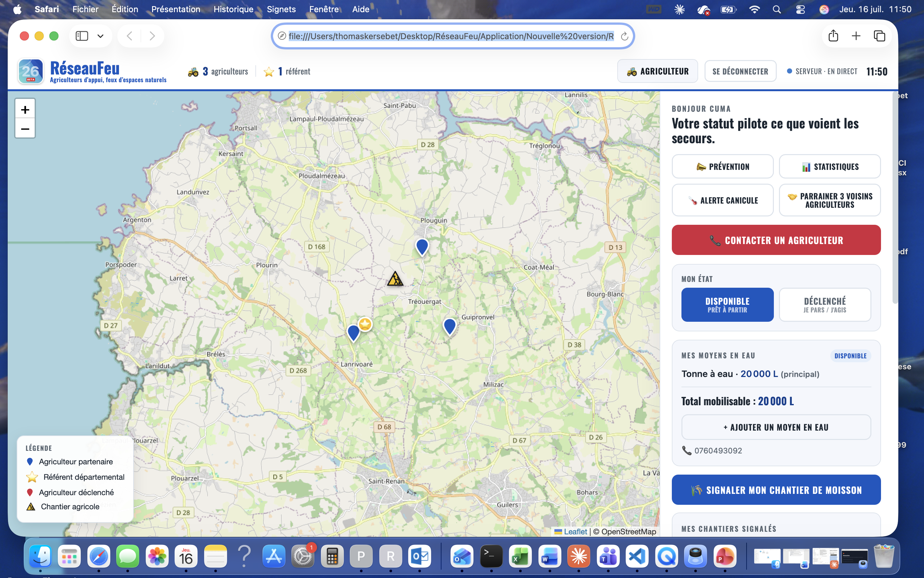Click the Chantier agricole legend entry
The width and height of the screenshot is (924, 578).
click(63, 506)
